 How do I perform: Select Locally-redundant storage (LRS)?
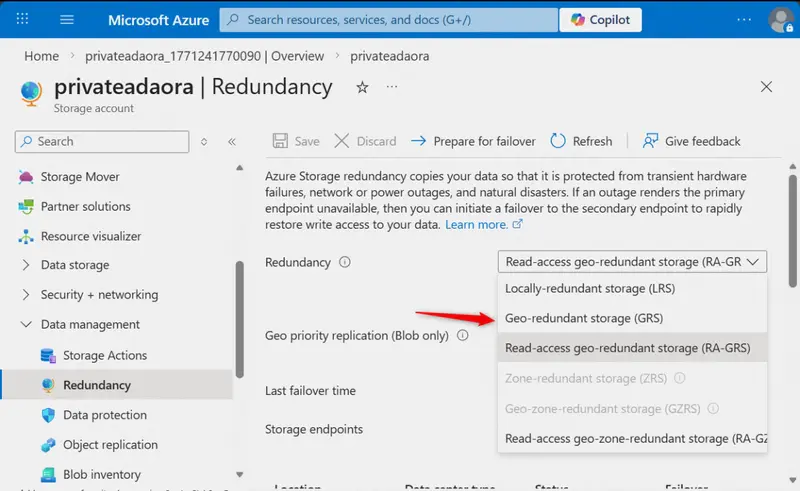pos(632,288)
